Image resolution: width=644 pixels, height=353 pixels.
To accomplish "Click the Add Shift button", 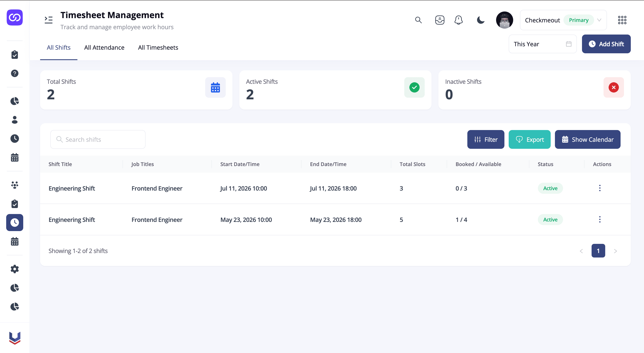I will [606, 44].
